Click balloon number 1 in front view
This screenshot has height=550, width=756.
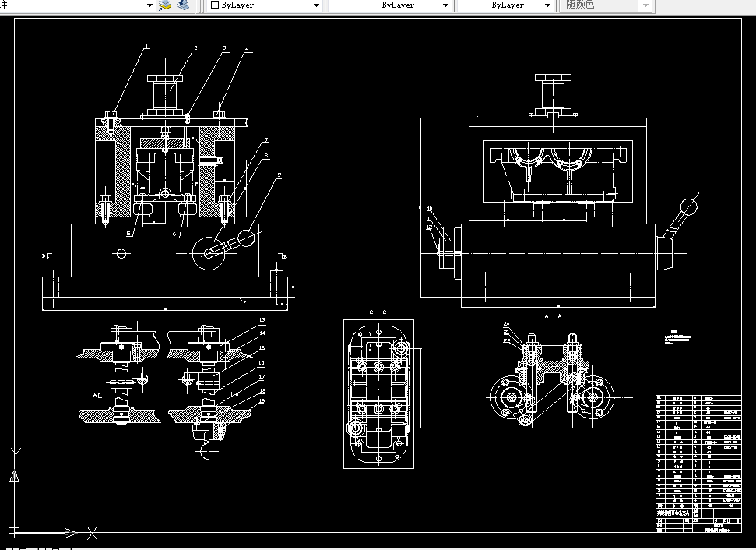pos(147,47)
